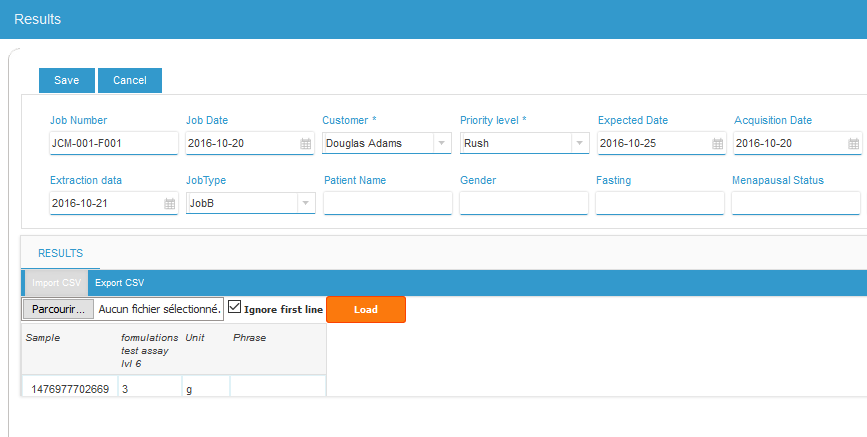Click the orange Load button
867x437 pixels.
click(x=365, y=309)
